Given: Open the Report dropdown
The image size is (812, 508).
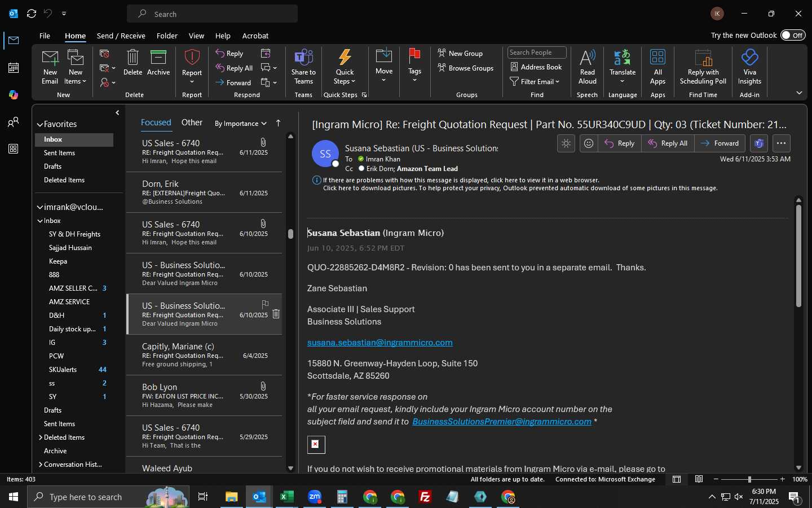Looking at the screenshot, I should [192, 67].
